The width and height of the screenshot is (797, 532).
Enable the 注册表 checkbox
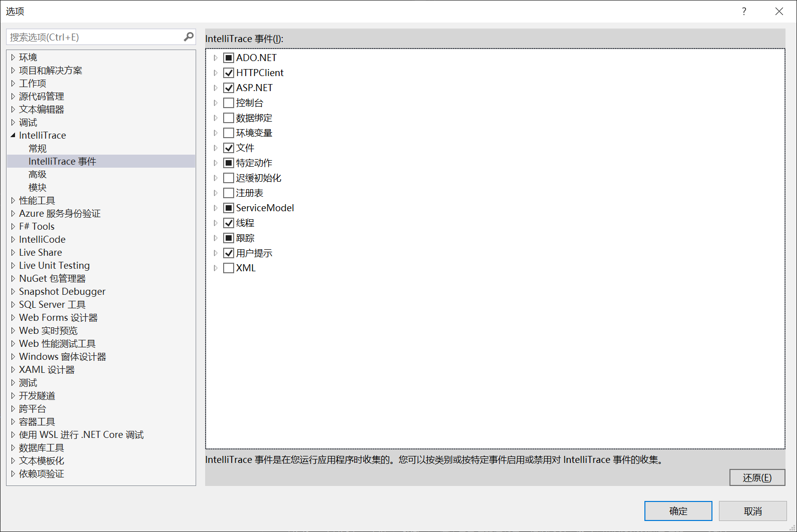[x=229, y=193]
